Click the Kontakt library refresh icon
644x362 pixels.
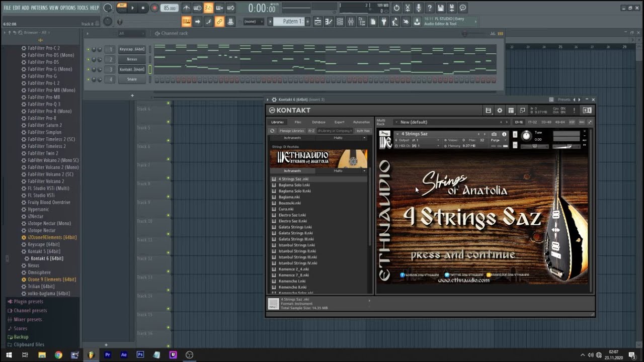tap(272, 131)
